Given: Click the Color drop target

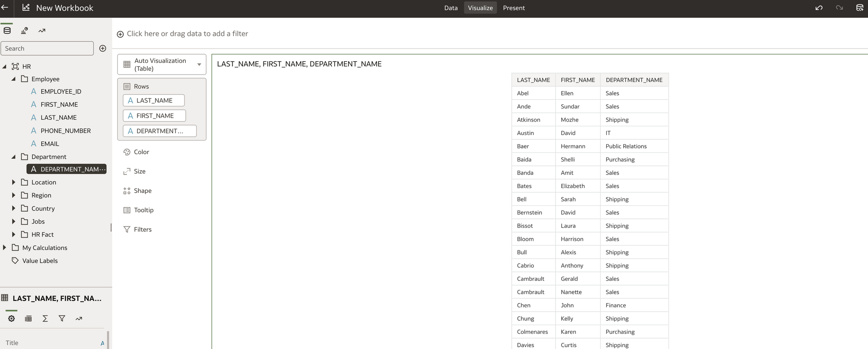Looking at the screenshot, I should (141, 152).
